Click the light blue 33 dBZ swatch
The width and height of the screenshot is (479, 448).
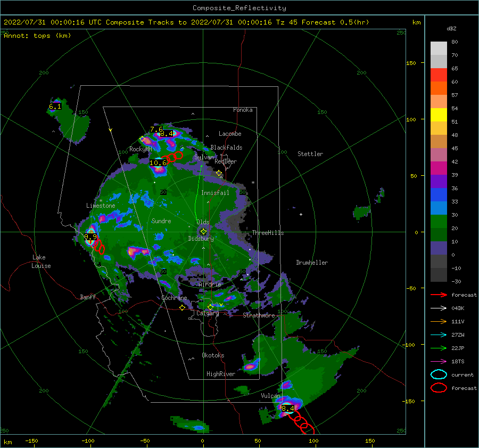pyautogui.click(x=439, y=208)
